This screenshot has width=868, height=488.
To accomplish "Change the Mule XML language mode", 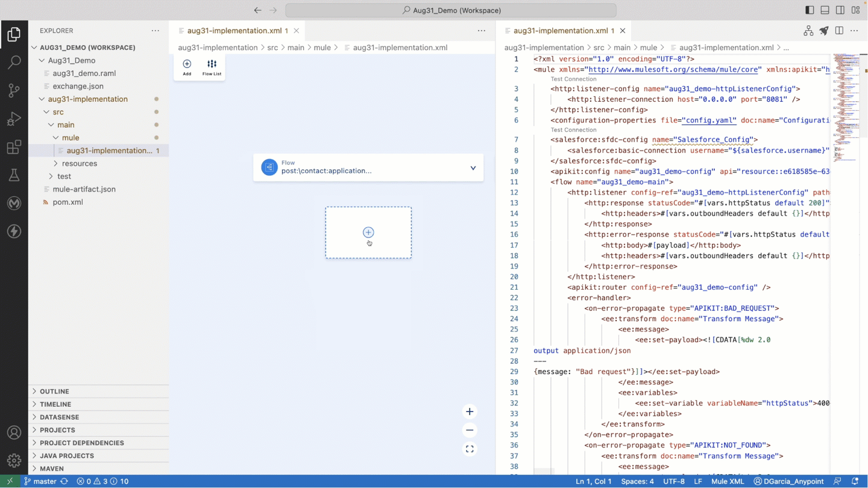I will (x=728, y=481).
